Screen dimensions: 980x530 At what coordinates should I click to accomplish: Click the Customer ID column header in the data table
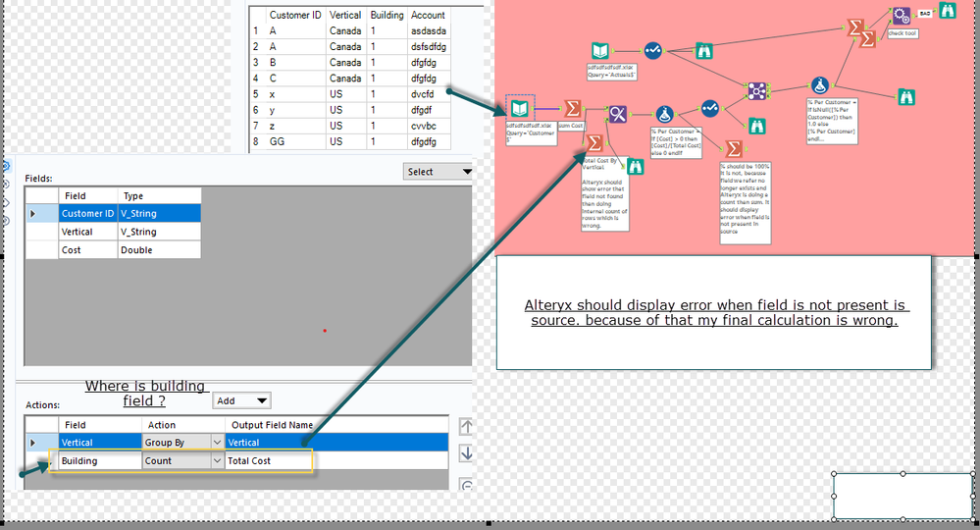pos(295,15)
